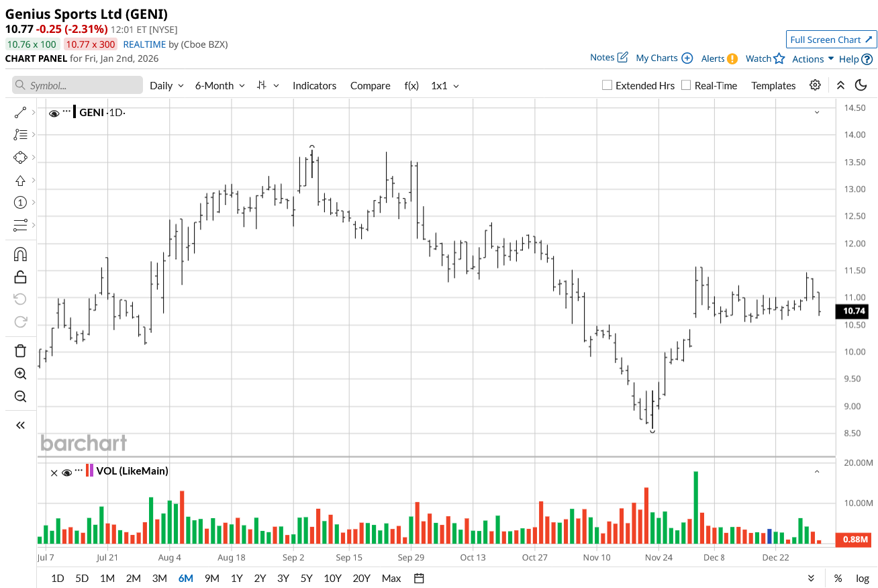Open the bar type dropdown
Screen dimensions: 878x588
coord(269,86)
